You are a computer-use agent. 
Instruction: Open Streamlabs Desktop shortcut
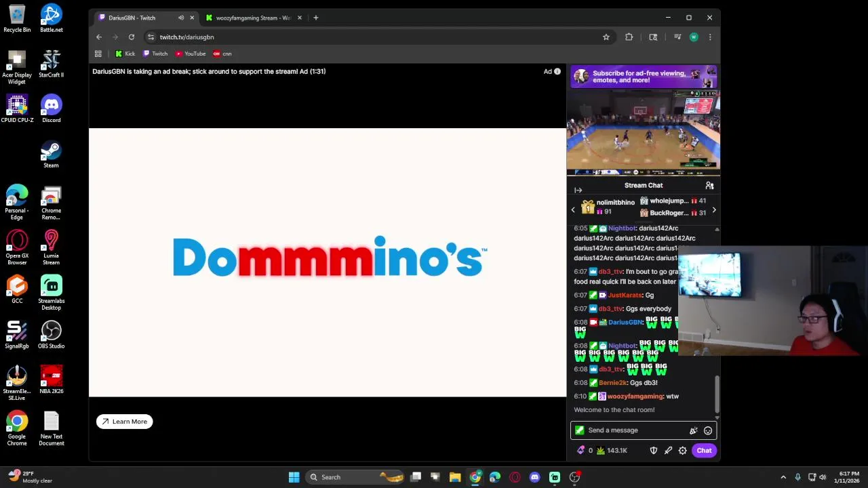pos(52,293)
